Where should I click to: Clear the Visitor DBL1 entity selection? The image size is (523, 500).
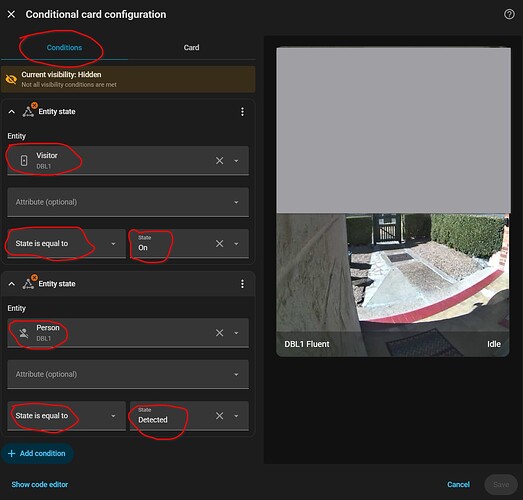tap(219, 160)
